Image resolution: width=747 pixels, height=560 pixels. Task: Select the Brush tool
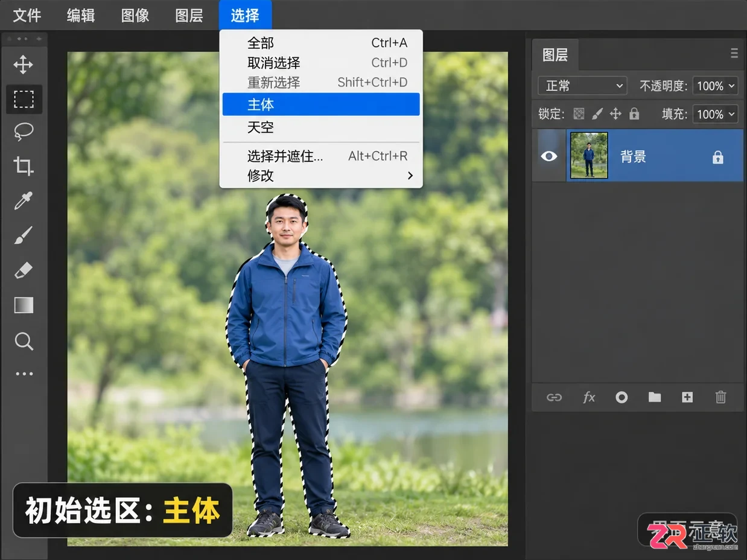coord(24,235)
